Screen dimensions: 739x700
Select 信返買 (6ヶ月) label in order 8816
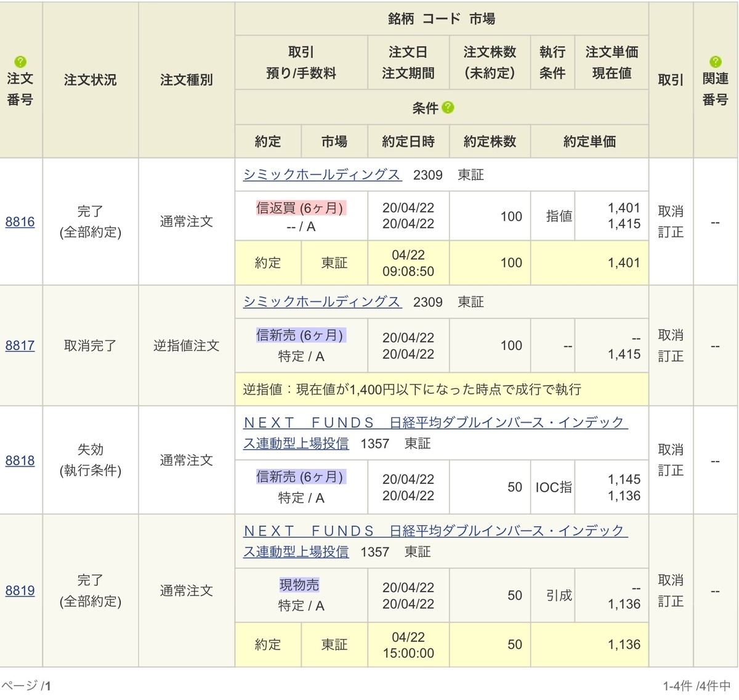301,208
